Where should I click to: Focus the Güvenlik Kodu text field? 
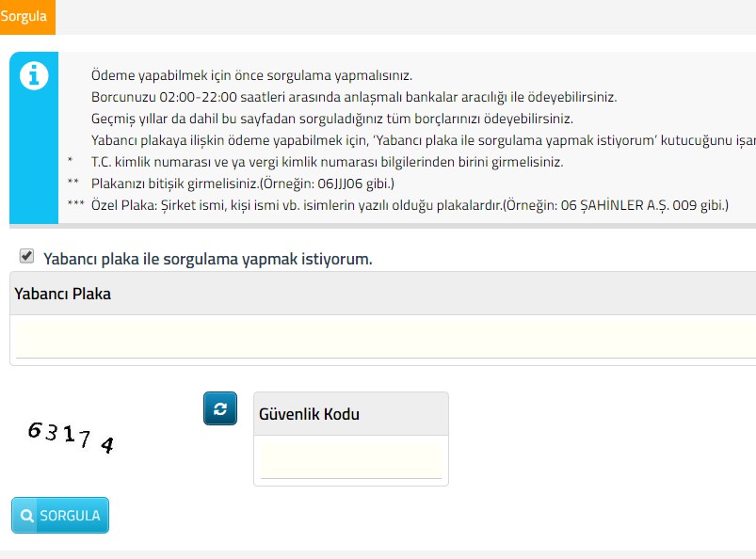pos(350,461)
